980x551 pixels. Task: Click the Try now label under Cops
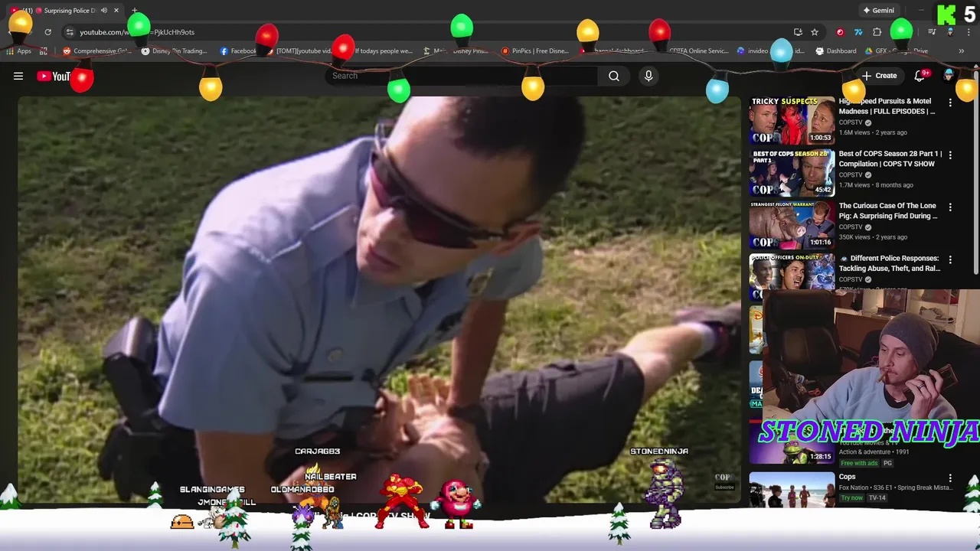click(x=851, y=497)
